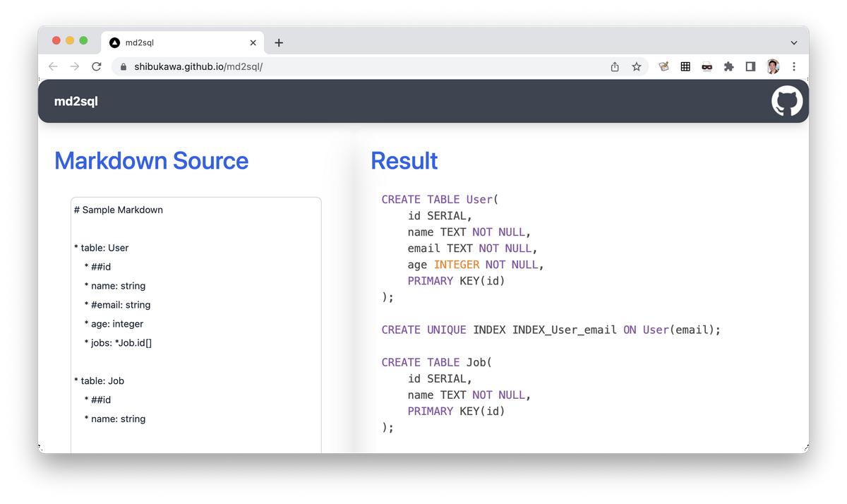This screenshot has width=847, height=504.
Task: Open the Chrome profile avatar
Action: tap(773, 66)
